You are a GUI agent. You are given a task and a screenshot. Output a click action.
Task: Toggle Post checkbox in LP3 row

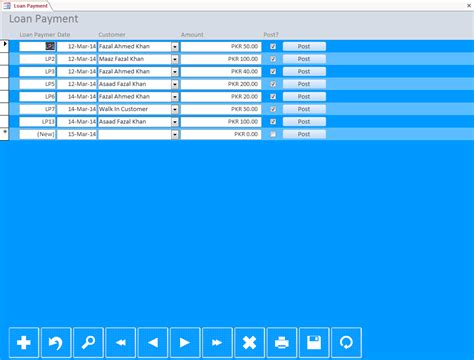point(273,71)
